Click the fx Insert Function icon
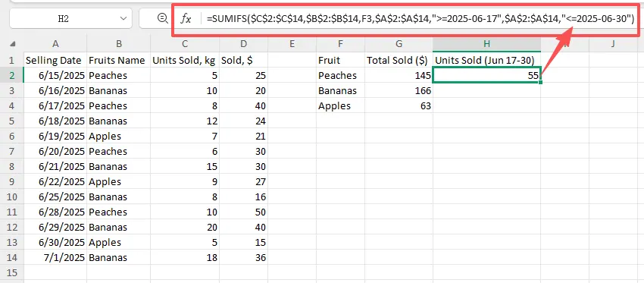This screenshot has height=283, width=644. (x=186, y=18)
